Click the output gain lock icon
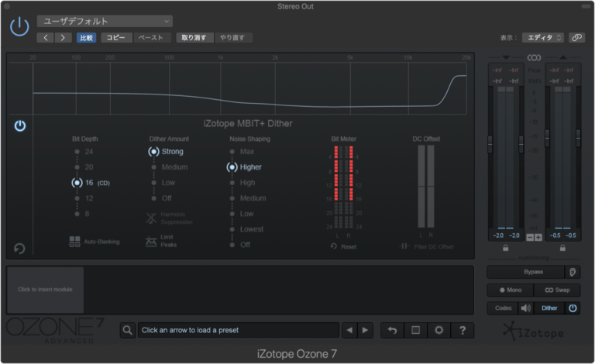The width and height of the screenshot is (595, 364). coord(562,248)
